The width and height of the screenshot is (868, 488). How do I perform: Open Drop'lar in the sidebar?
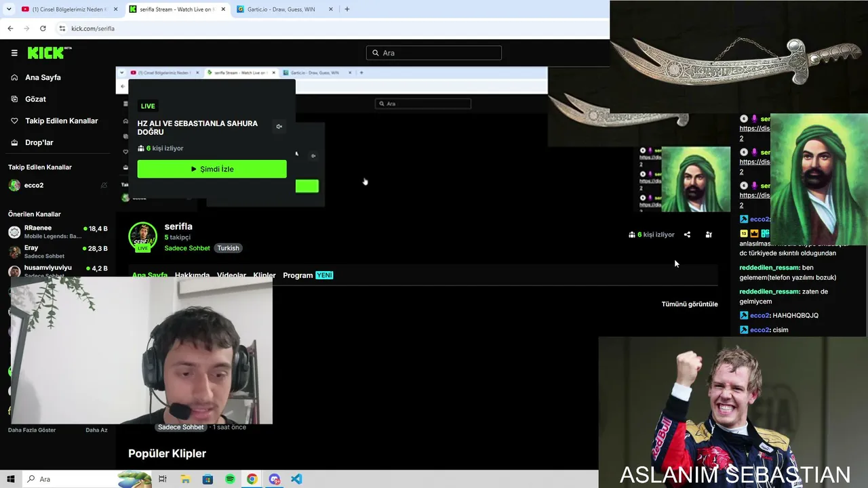pyautogui.click(x=39, y=142)
